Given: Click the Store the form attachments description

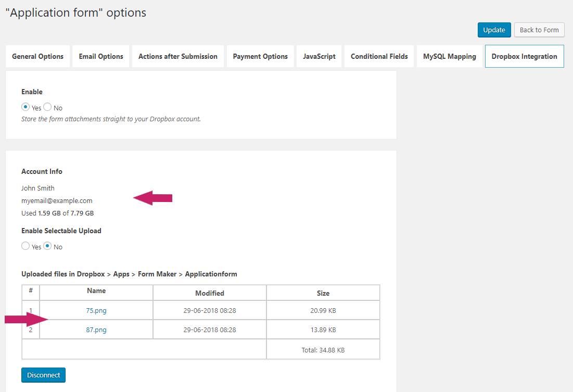Looking at the screenshot, I should tap(111, 119).
